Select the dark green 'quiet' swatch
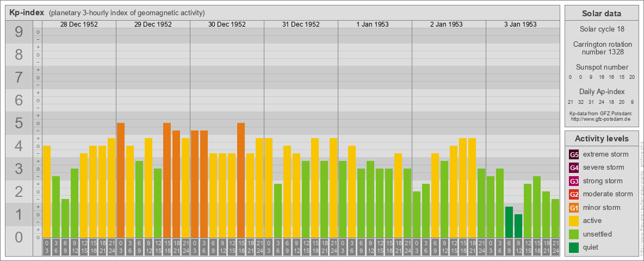This screenshot has width=644, height=261. click(x=574, y=247)
